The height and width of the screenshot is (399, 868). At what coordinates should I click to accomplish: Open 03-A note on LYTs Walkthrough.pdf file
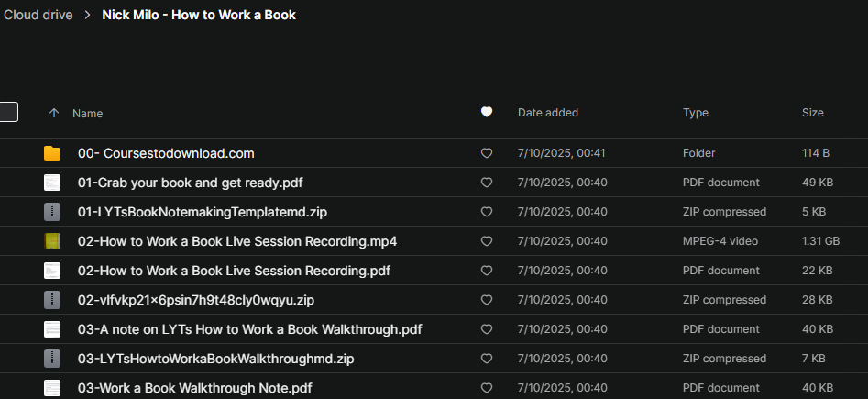(249, 329)
